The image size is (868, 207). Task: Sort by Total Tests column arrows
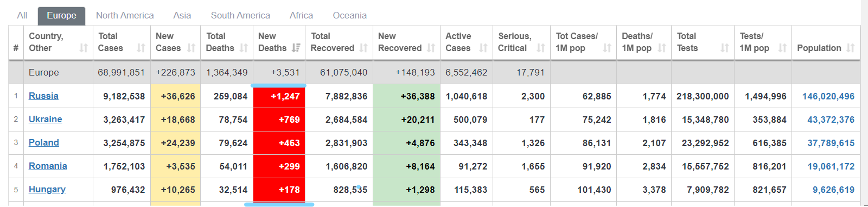(x=725, y=48)
